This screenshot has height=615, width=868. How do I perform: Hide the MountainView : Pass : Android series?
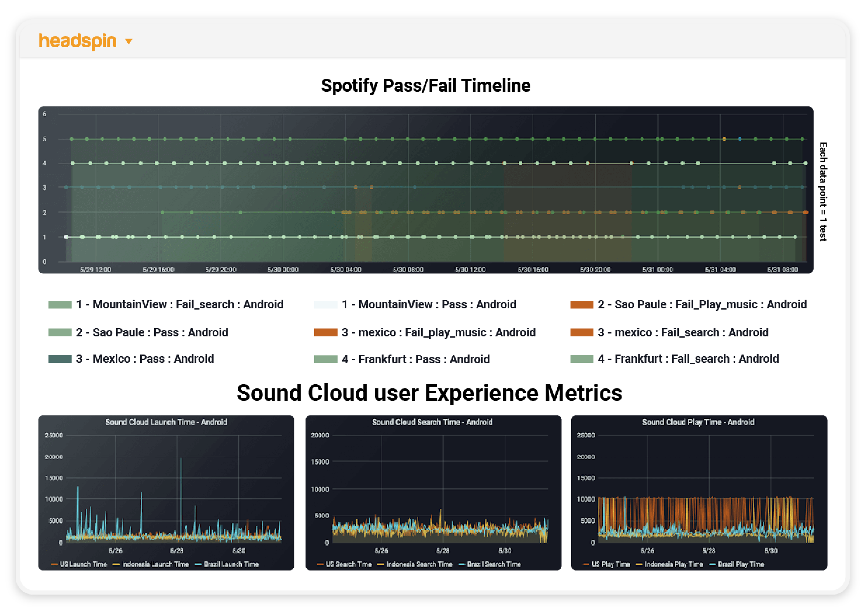[325, 304]
